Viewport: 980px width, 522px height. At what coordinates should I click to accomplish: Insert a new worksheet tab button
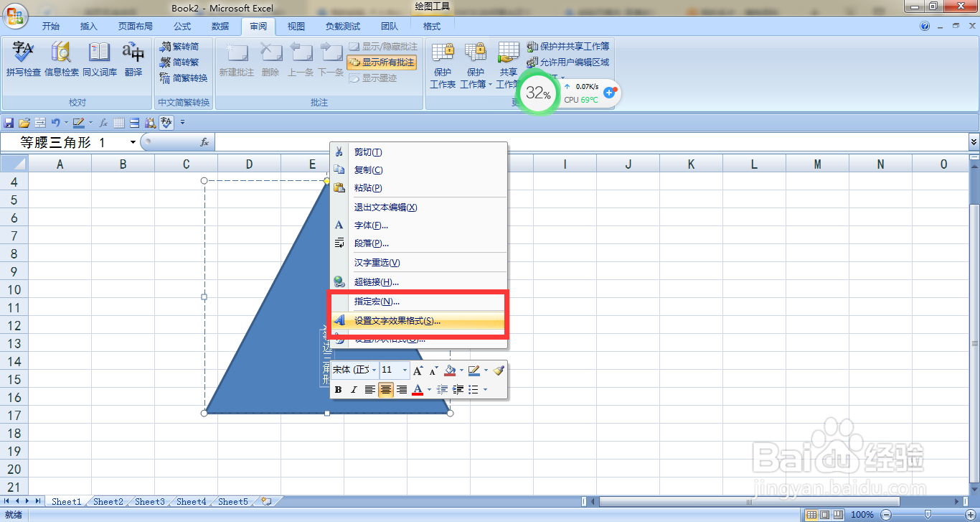point(266,502)
